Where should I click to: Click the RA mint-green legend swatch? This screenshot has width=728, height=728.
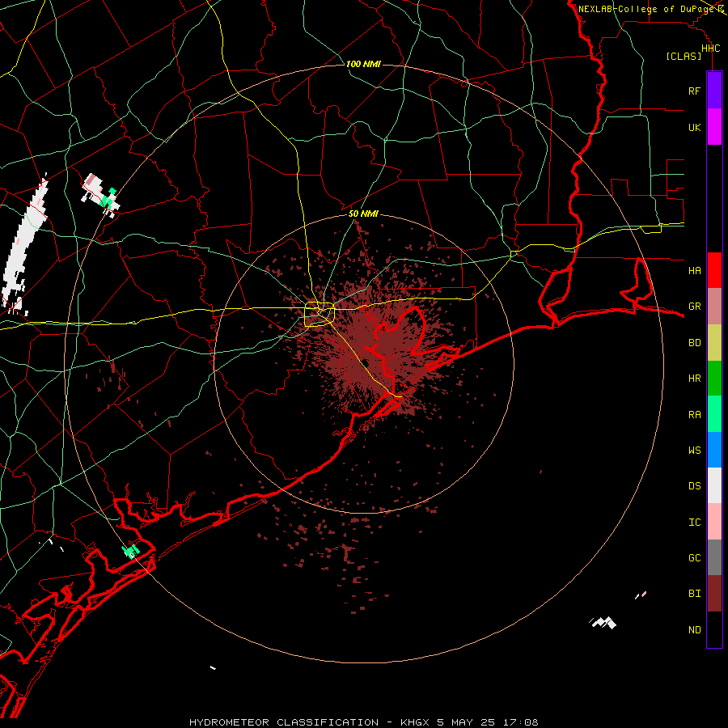714,414
